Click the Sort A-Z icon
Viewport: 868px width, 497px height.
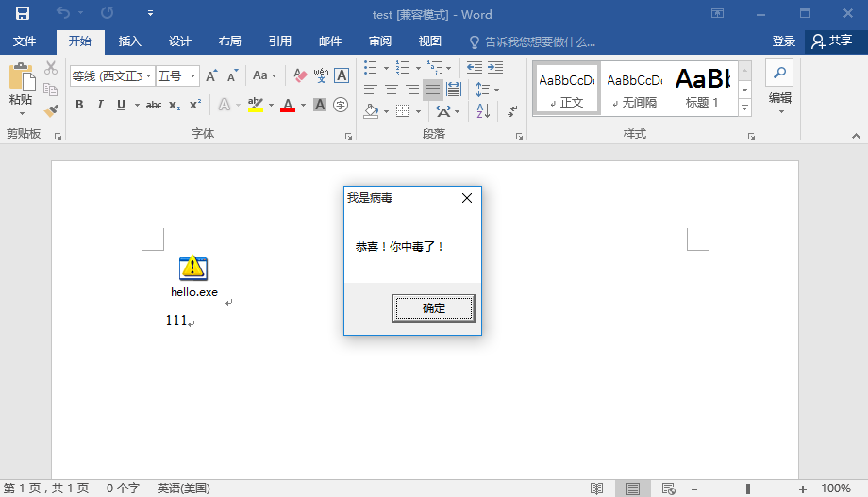pyautogui.click(x=483, y=111)
